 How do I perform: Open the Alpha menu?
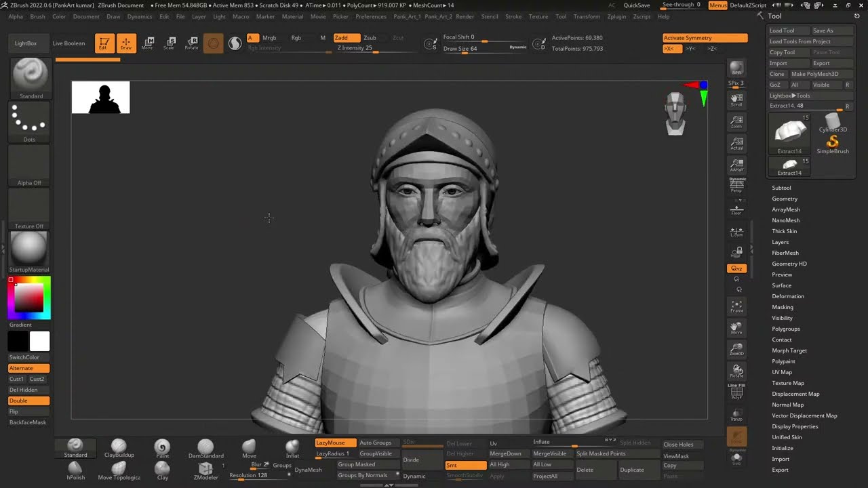(x=15, y=16)
